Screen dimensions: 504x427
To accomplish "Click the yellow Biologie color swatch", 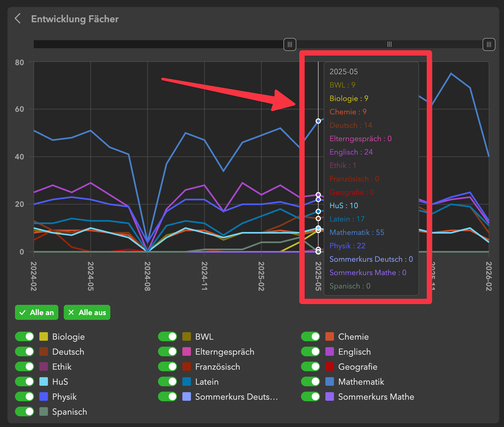I will click(x=44, y=336).
